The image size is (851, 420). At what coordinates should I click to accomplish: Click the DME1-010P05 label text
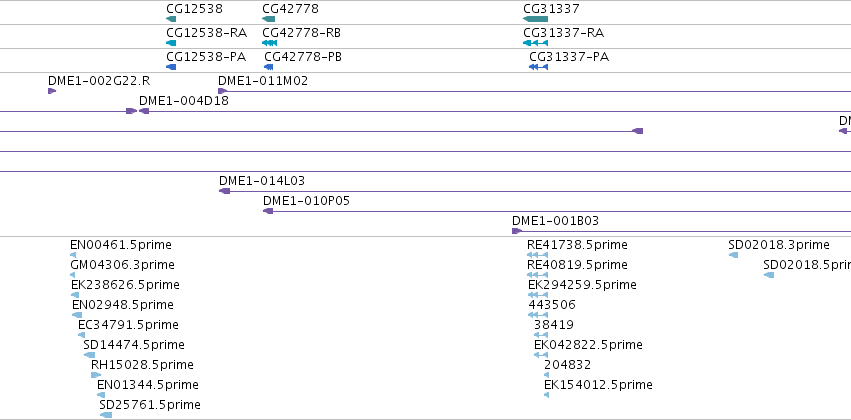point(307,201)
